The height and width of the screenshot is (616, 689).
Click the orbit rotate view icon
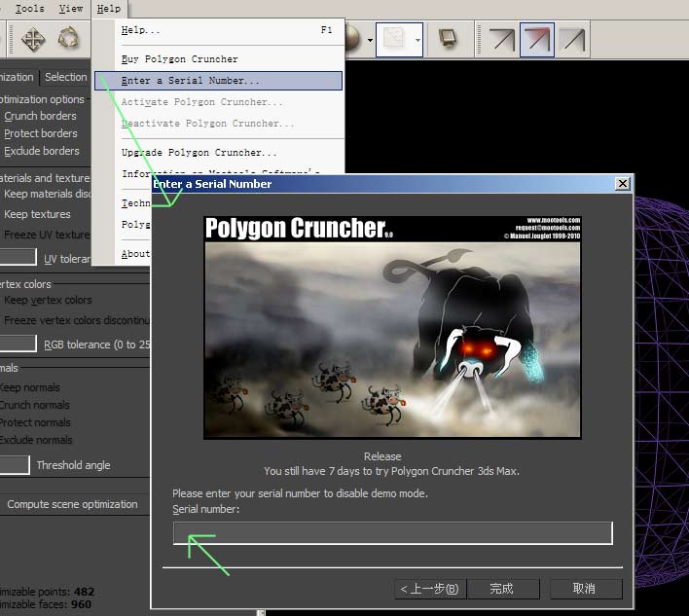pyautogui.click(x=67, y=39)
